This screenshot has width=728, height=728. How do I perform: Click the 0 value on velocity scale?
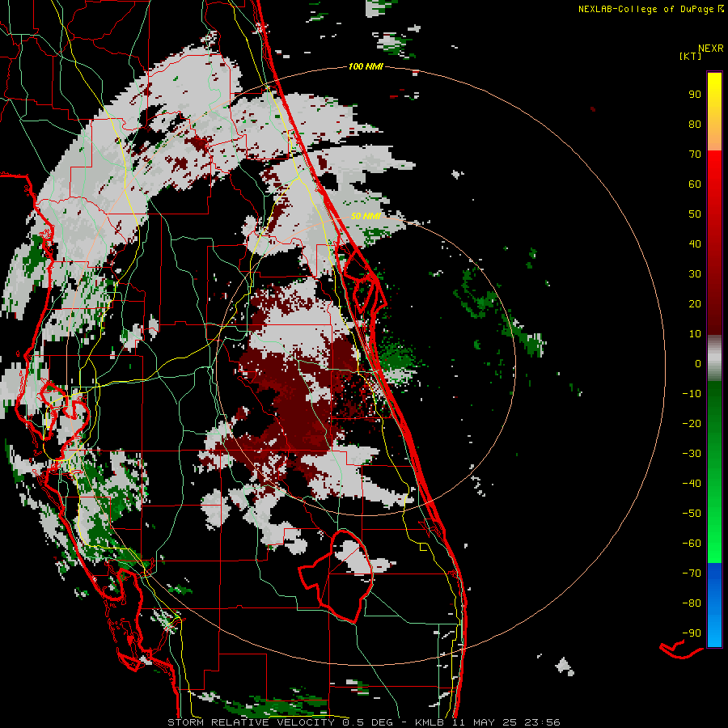[698, 363]
